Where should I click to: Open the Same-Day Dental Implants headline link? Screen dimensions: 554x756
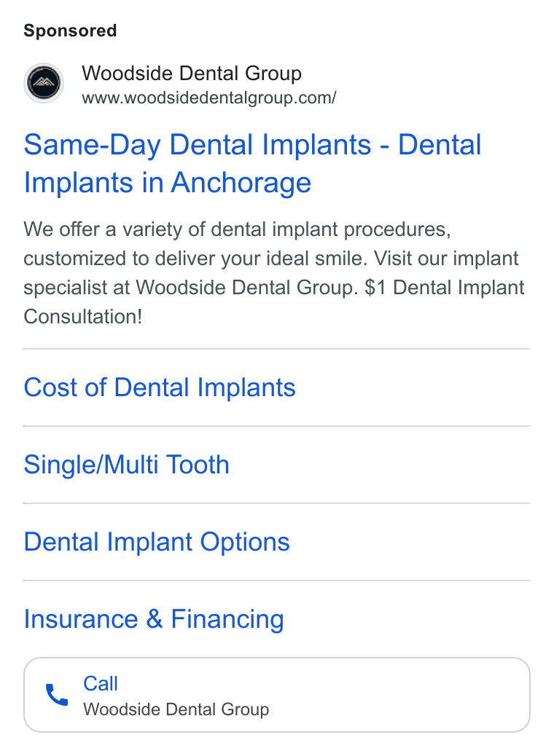[x=252, y=163]
